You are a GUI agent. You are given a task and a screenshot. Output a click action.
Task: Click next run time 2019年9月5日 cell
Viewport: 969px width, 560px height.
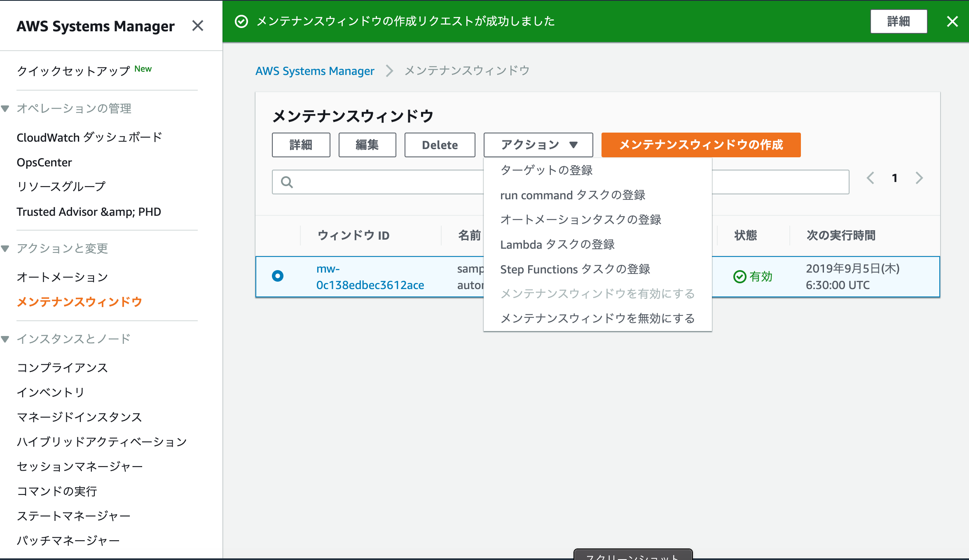coord(852,277)
